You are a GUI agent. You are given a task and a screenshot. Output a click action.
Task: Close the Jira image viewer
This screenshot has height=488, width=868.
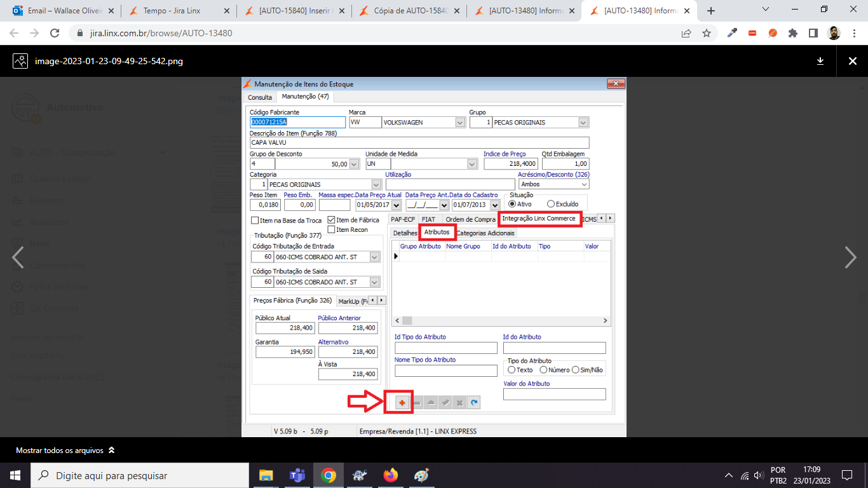pos(853,61)
